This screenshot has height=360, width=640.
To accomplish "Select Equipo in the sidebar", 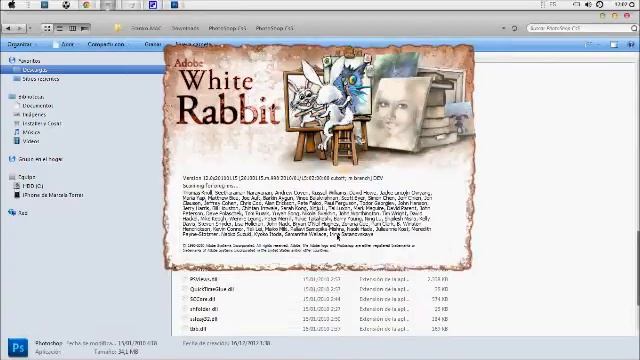I will coord(27,177).
